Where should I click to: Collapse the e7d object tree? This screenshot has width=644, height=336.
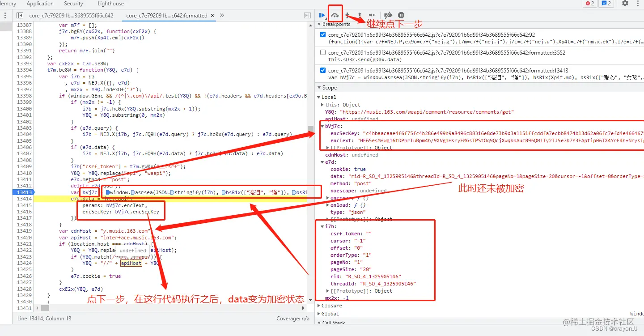coord(323,162)
